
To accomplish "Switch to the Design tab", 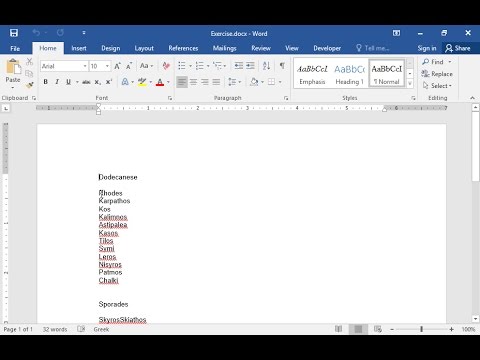I will 111,48.
